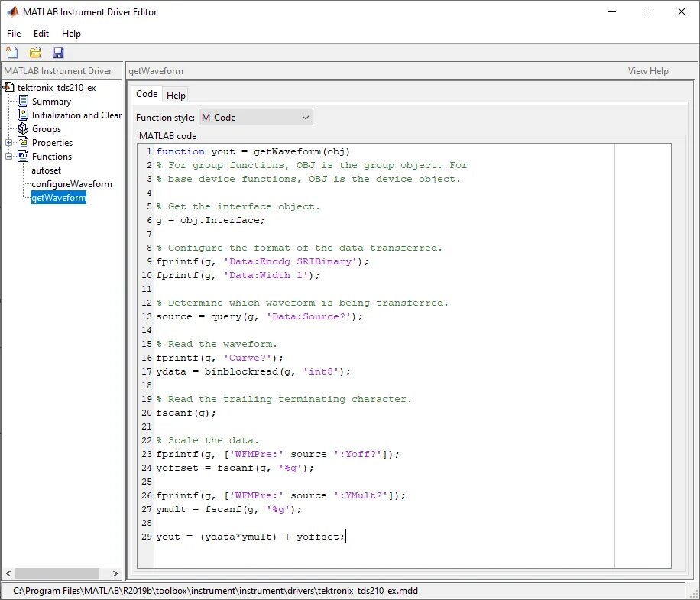
Task: Click the tektronix_tds210_ex driver root icon
Action: pos(8,87)
